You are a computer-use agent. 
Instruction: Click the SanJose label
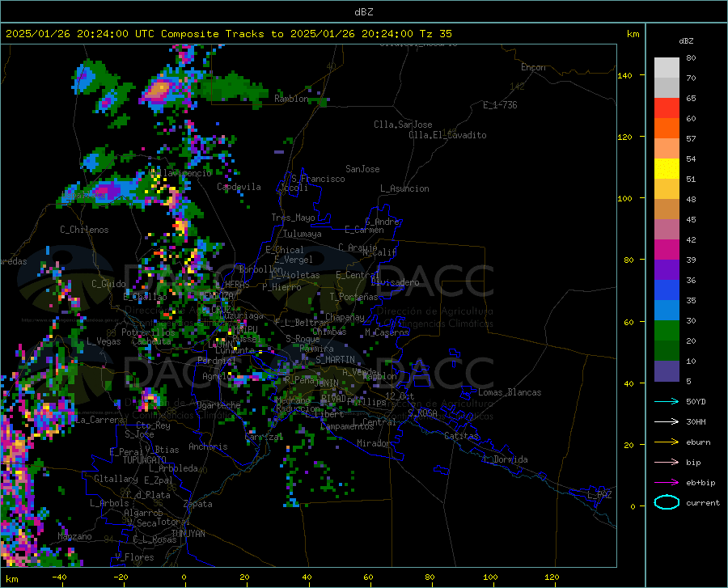tap(362, 169)
